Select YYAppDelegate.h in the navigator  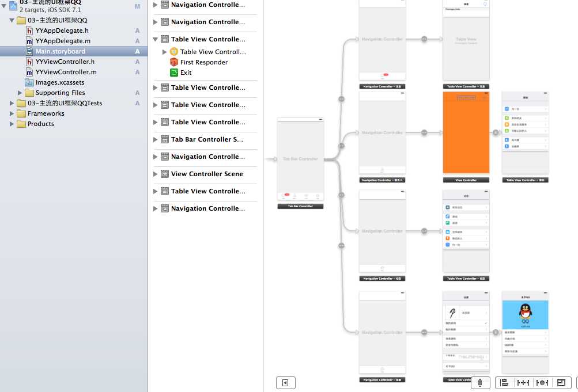[62, 31]
